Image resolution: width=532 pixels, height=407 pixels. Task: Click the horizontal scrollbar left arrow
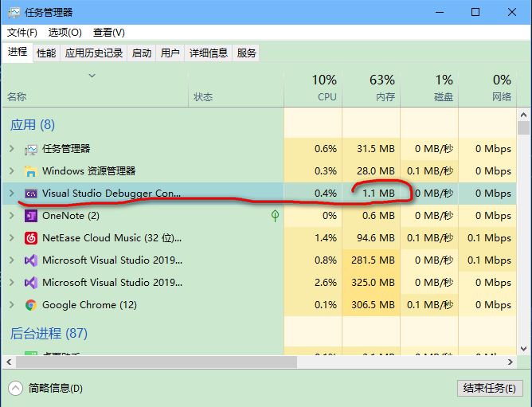9,362
